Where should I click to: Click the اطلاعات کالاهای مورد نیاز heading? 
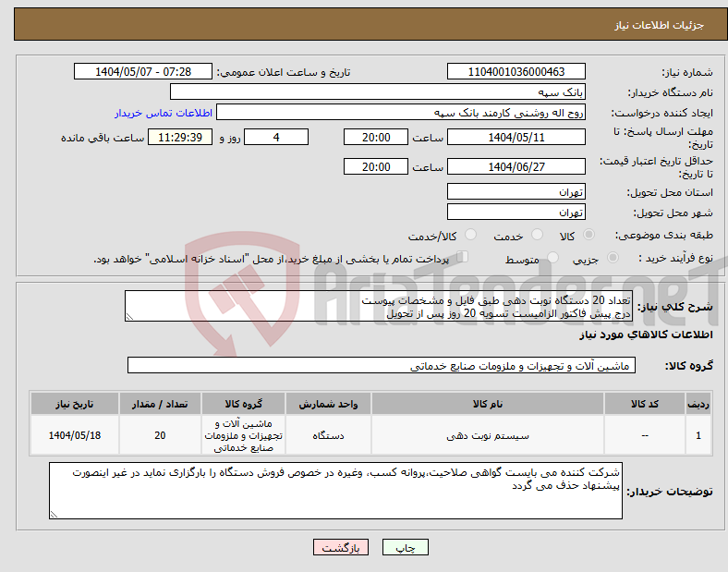pyautogui.click(x=646, y=335)
